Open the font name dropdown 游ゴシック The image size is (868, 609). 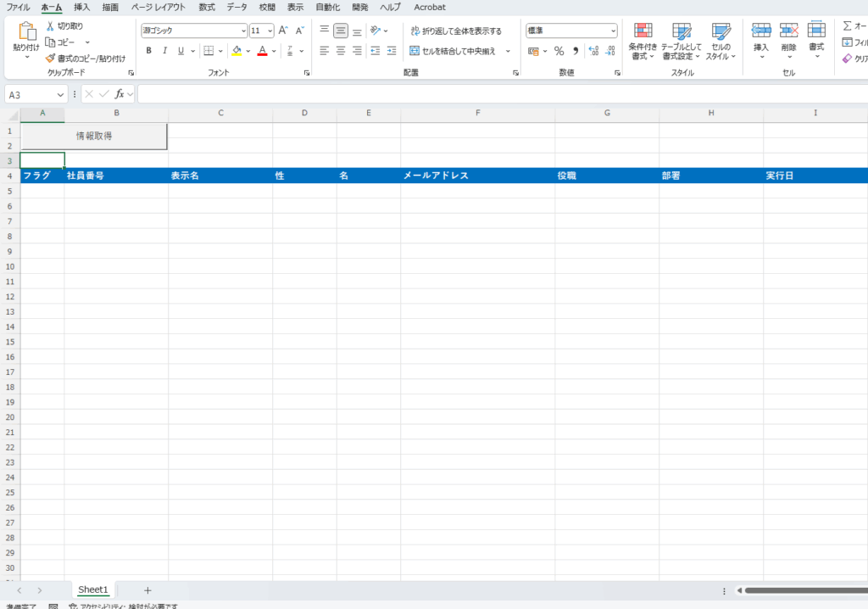click(193, 31)
